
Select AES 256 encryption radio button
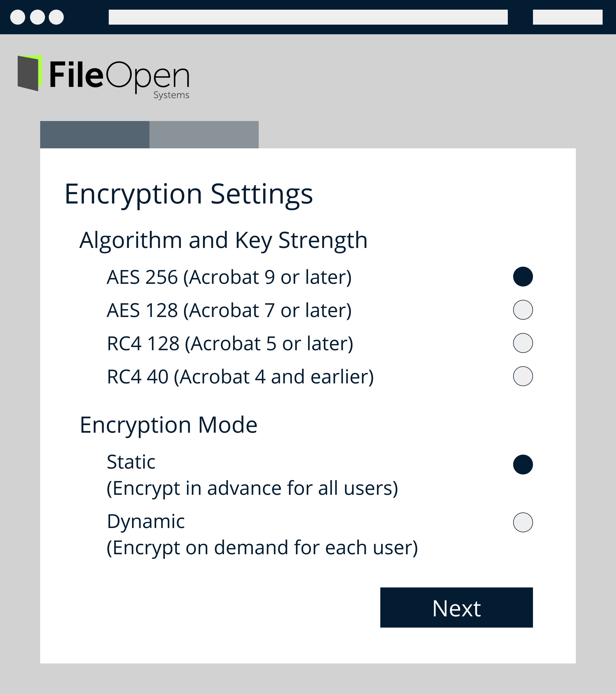click(x=523, y=277)
